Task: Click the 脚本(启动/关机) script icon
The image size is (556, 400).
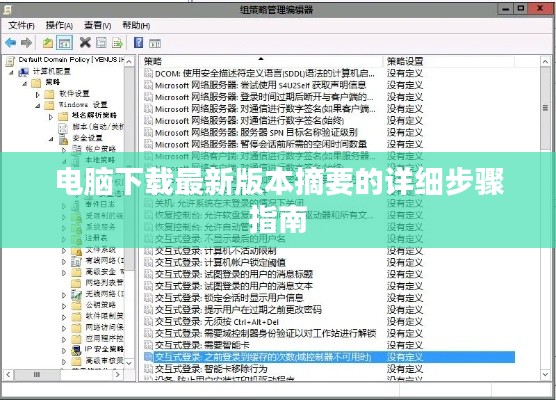Action: tap(63, 127)
